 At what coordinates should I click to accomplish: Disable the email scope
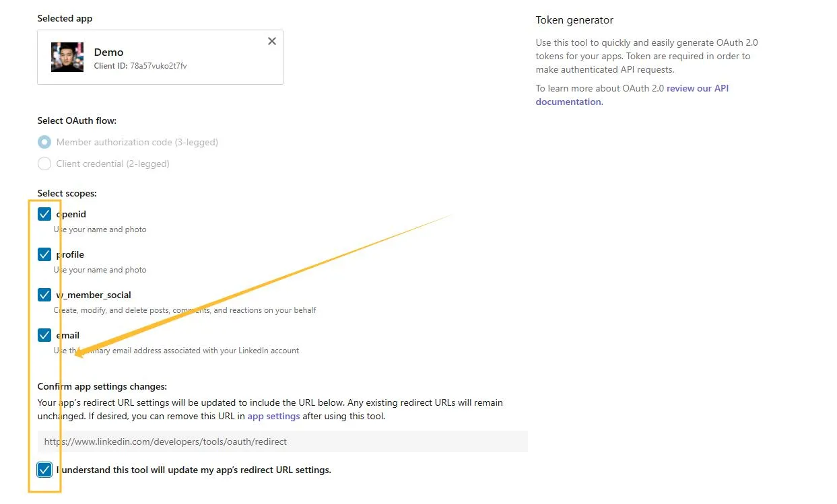coord(44,334)
